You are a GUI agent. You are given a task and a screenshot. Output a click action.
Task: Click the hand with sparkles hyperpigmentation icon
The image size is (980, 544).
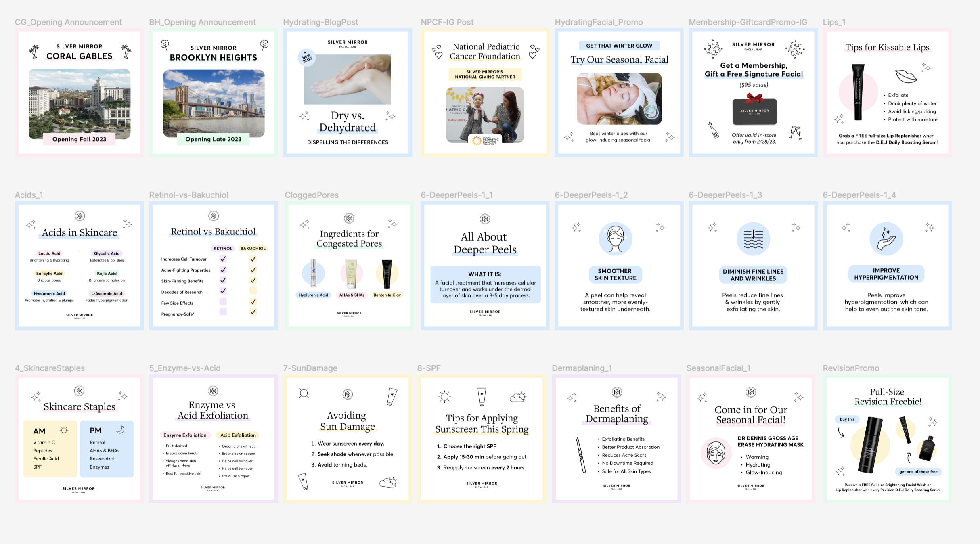click(x=886, y=239)
